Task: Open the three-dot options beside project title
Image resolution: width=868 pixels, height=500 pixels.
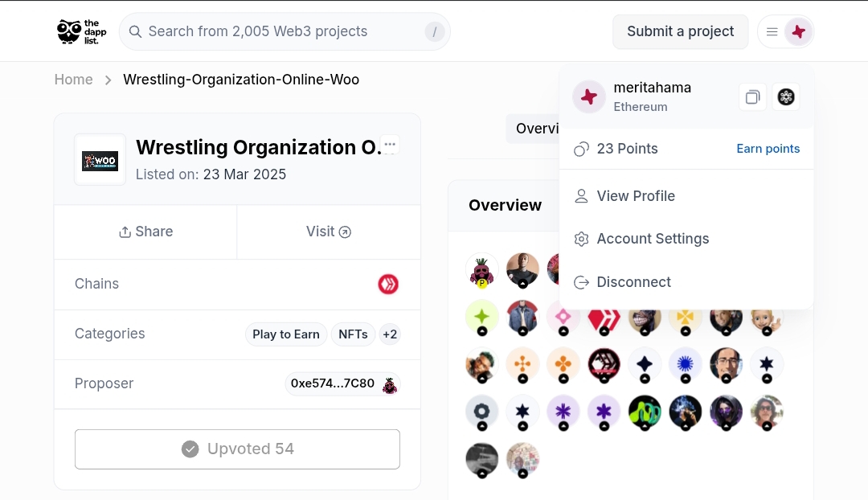Action: click(390, 145)
